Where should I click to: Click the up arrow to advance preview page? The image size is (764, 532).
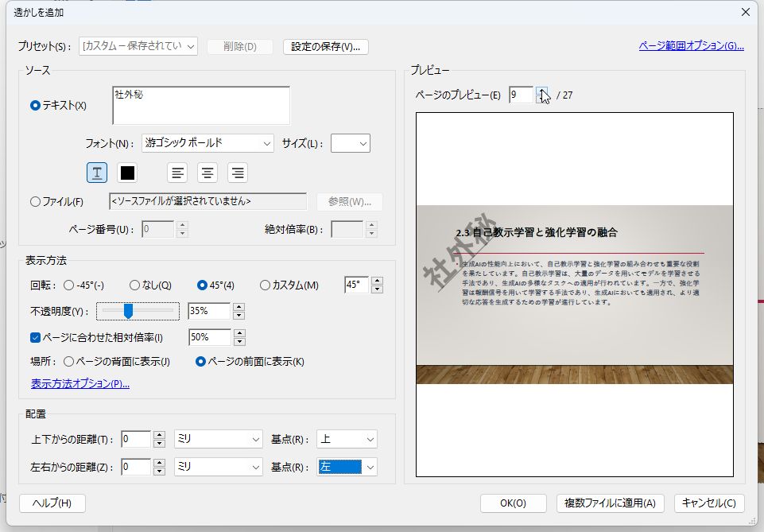543,90
